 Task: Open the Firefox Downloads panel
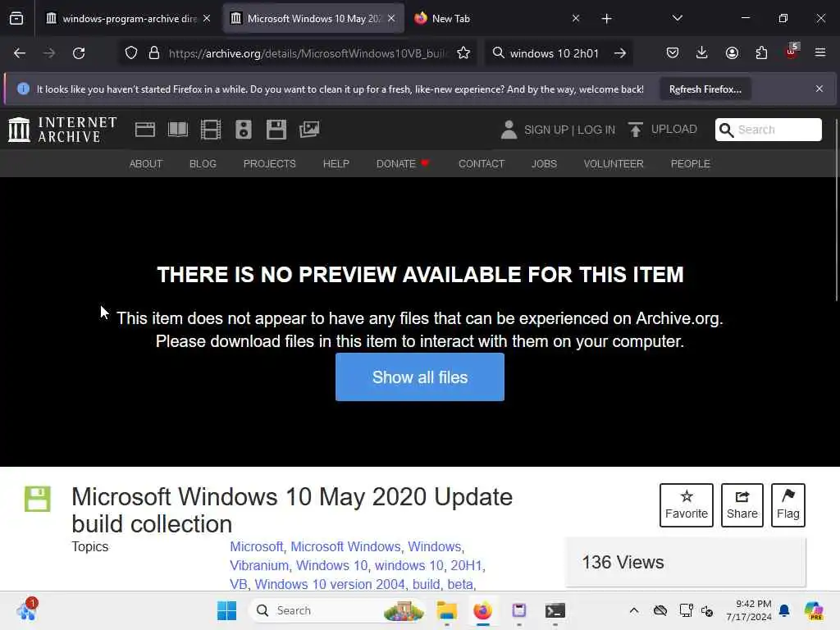tap(702, 53)
